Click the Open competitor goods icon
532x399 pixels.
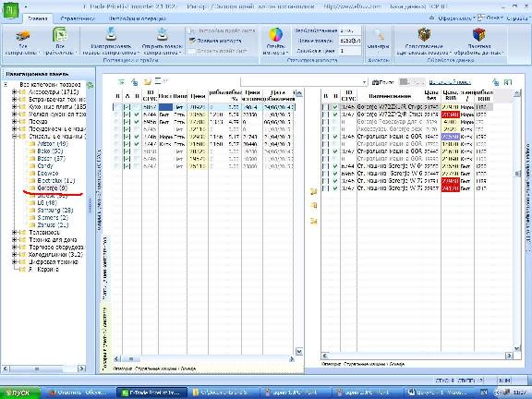tap(162, 34)
